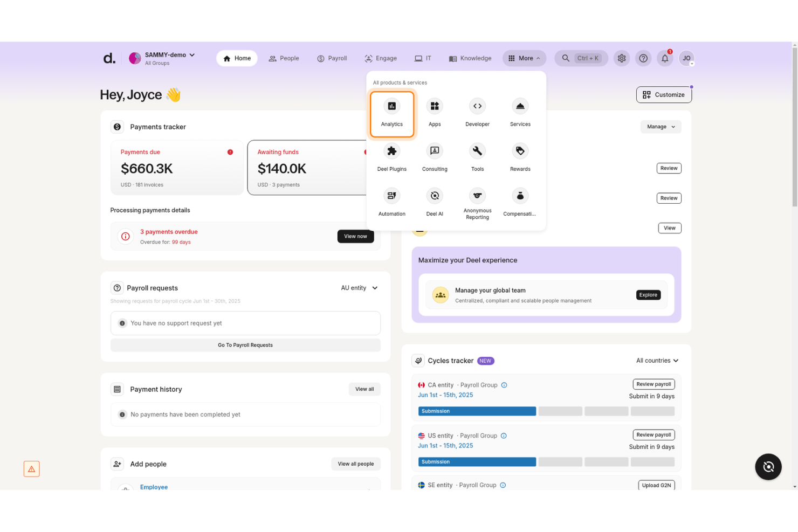Image resolution: width=798 pixels, height=532 pixels.
Task: Open the Payroll navigation tab
Action: (332, 58)
